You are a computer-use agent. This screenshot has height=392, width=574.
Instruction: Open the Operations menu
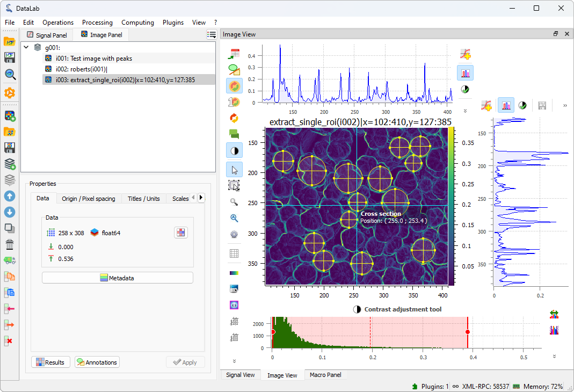(x=58, y=23)
